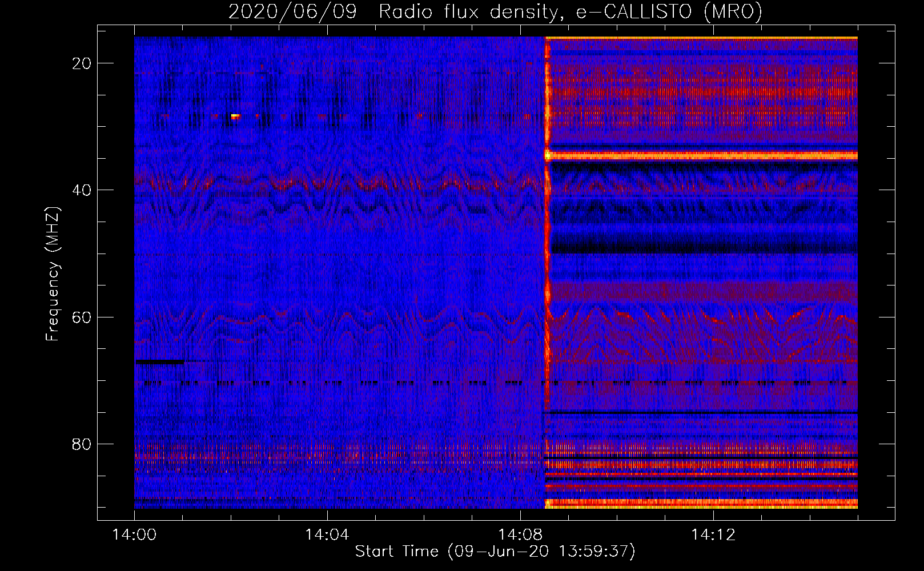
Task: Click the bright yellow spot near 28 MHz
Action: (235, 116)
